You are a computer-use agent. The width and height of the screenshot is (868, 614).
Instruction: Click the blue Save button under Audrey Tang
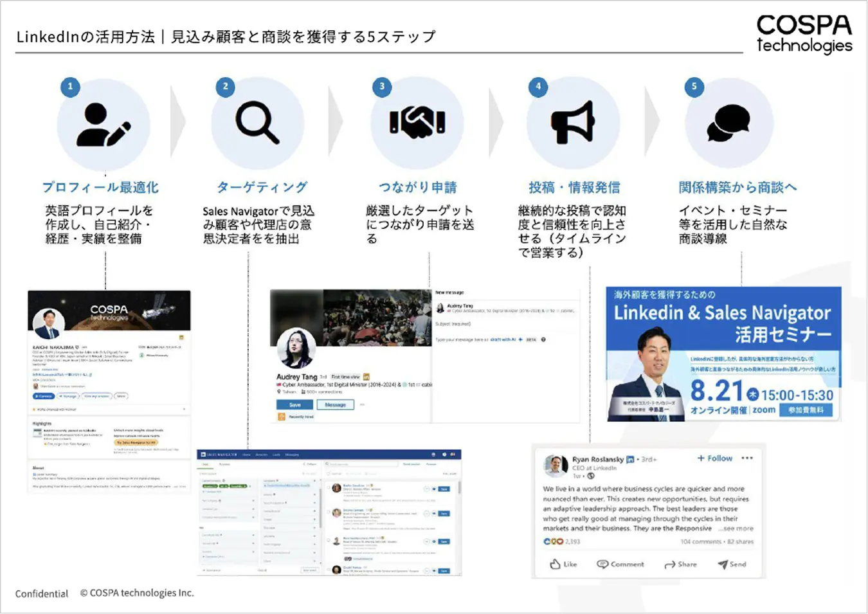[295, 405]
